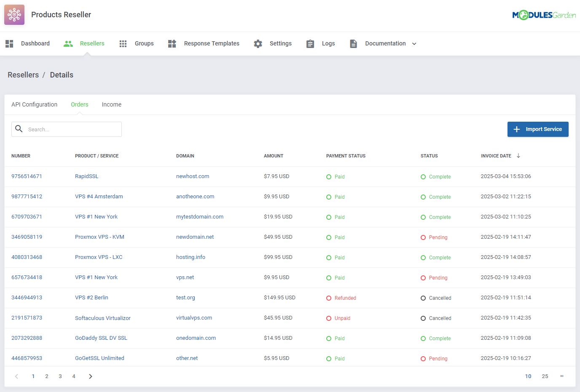Screen dimensions: 580x392
Task: Open the next page with the arrow chevron
Action: (x=90, y=376)
